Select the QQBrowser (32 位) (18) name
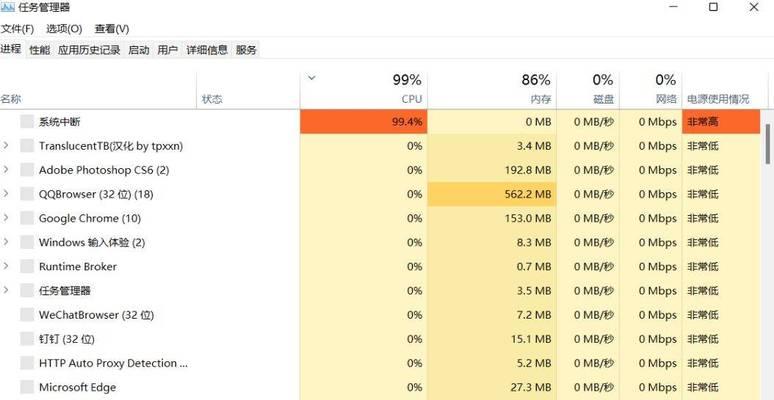This screenshot has width=774, height=400. [96, 194]
